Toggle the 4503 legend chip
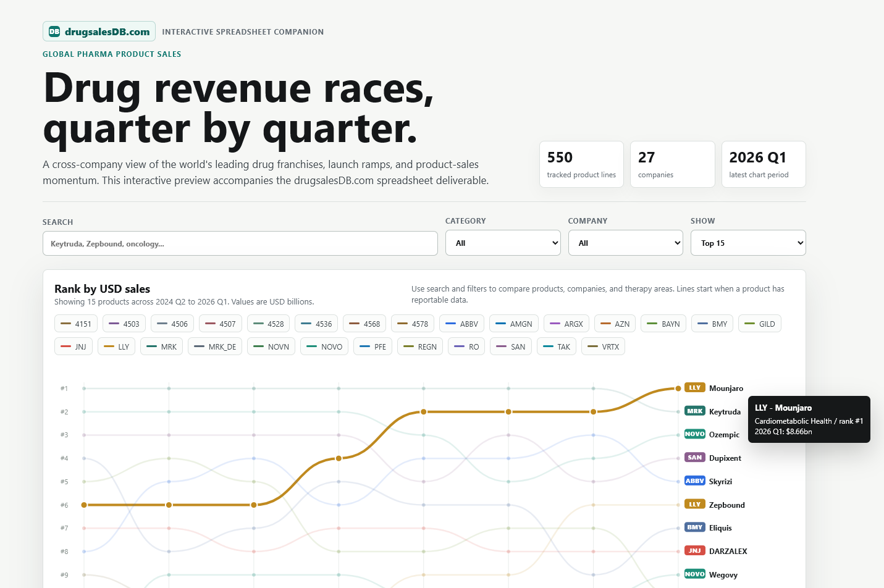This screenshot has width=884, height=588. pyautogui.click(x=124, y=324)
